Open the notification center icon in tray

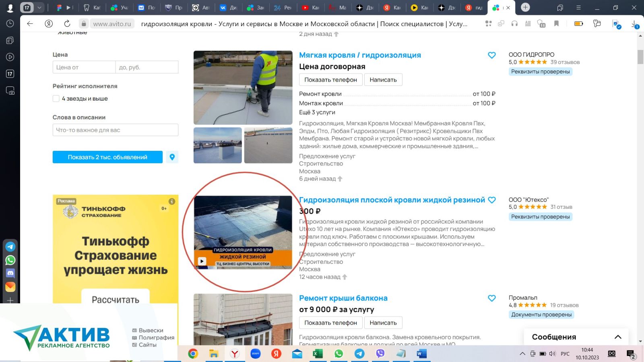coord(630,354)
